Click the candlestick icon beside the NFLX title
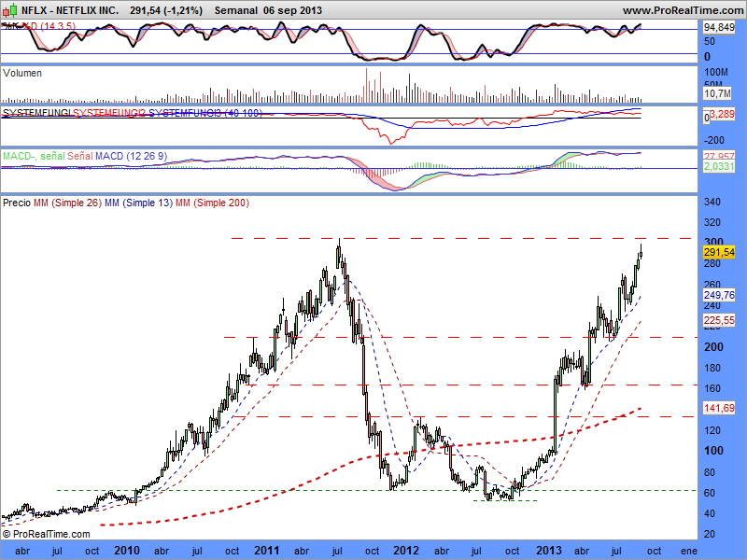This screenshot has width=747, height=560. tap(10, 9)
